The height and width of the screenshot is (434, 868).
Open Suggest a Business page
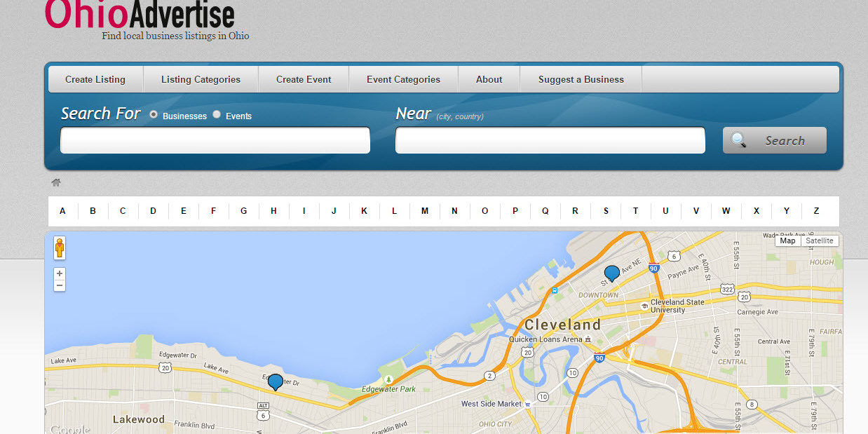tap(581, 79)
